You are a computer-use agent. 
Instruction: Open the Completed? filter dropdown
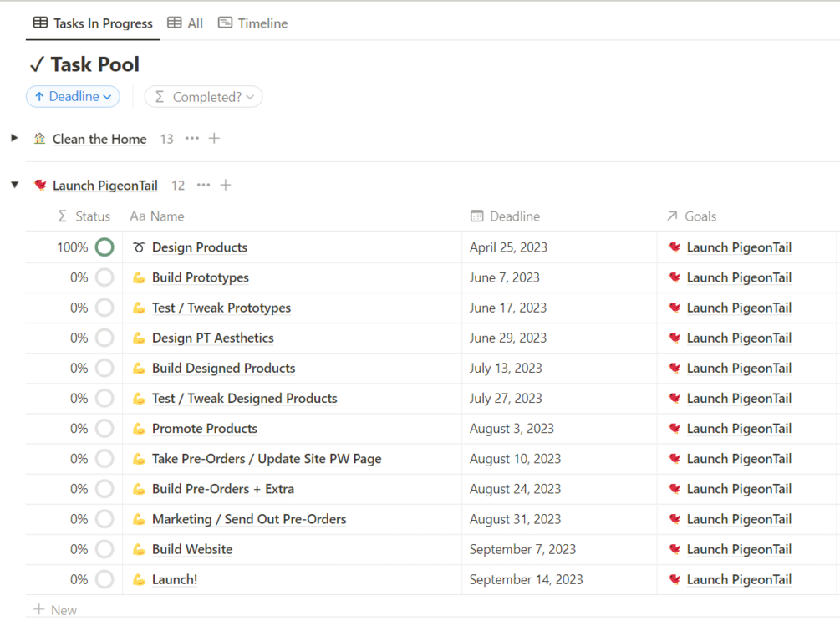tap(204, 97)
